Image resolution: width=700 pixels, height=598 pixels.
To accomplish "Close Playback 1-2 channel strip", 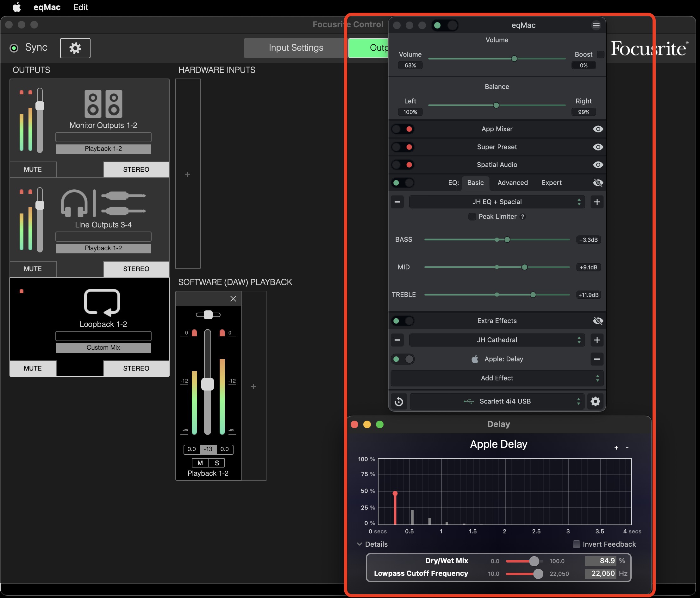I will (x=233, y=298).
